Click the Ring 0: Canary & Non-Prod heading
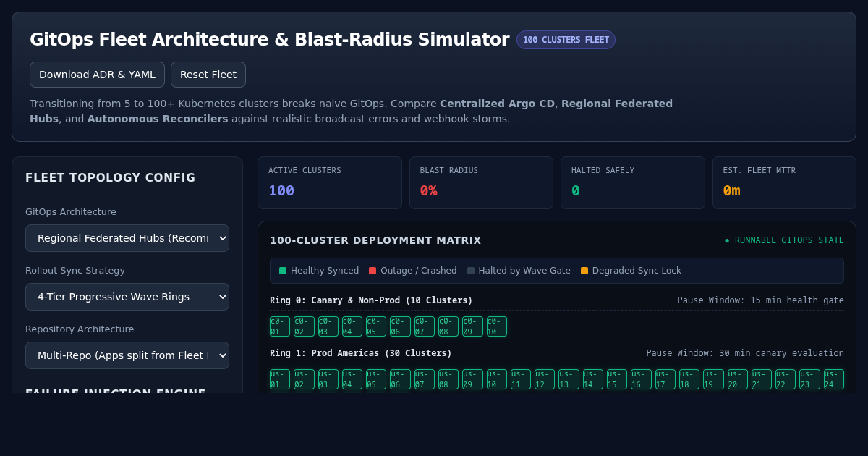This screenshot has width=868, height=456. coord(371,300)
